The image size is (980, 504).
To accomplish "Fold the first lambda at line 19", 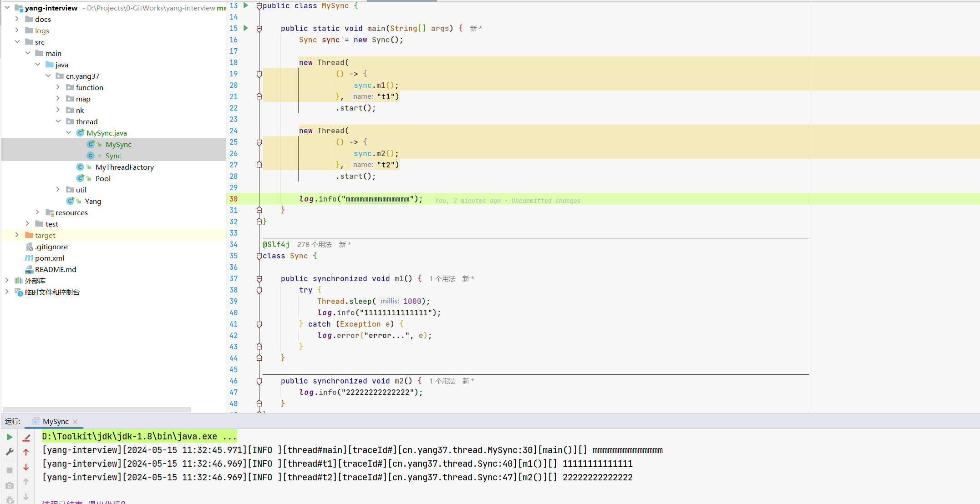I will 259,74.
